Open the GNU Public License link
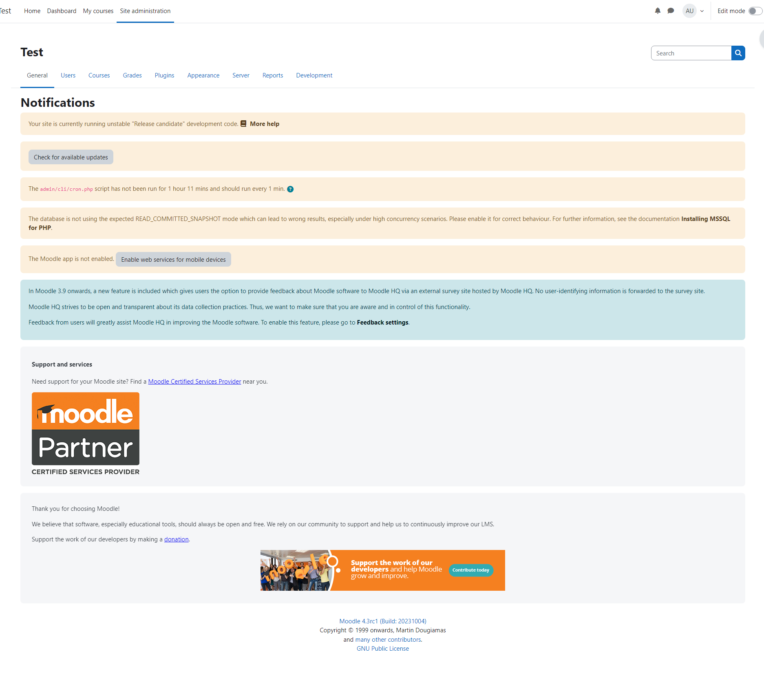764x700 pixels. 383,649
